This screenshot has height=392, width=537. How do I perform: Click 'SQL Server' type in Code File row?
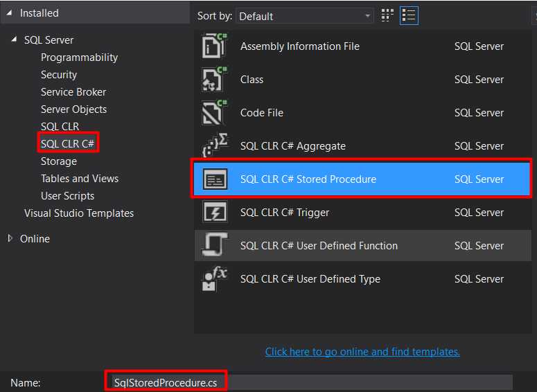pos(479,113)
